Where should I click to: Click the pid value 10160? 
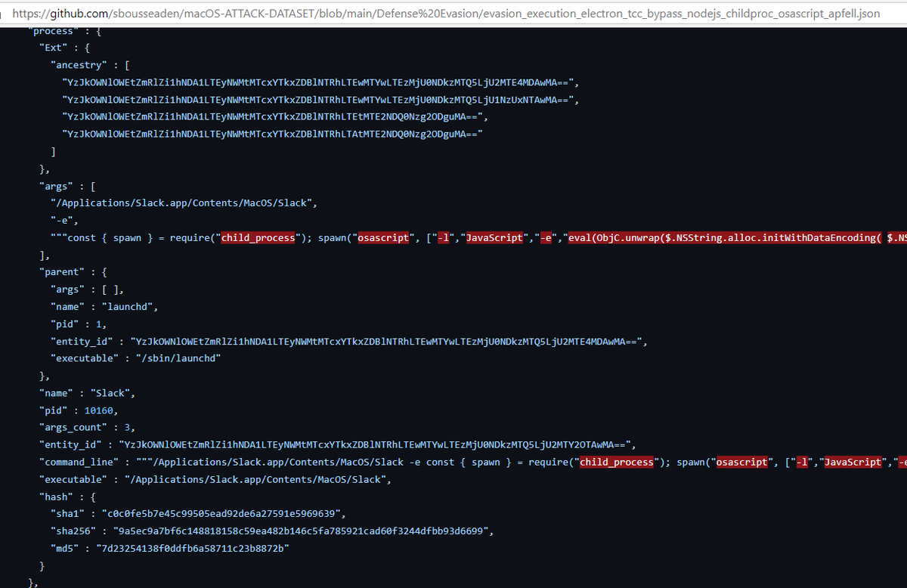pos(99,410)
